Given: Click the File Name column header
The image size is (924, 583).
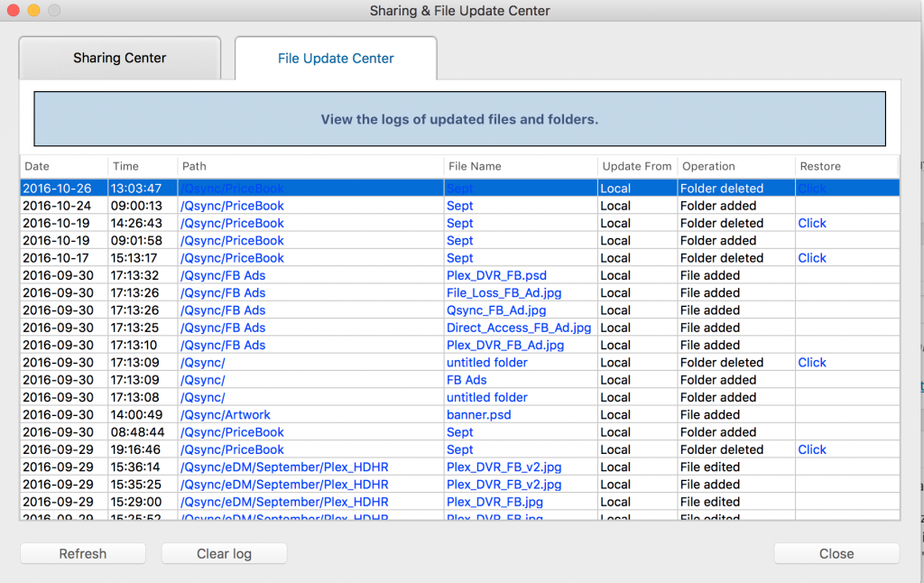Looking at the screenshot, I should tap(474, 166).
